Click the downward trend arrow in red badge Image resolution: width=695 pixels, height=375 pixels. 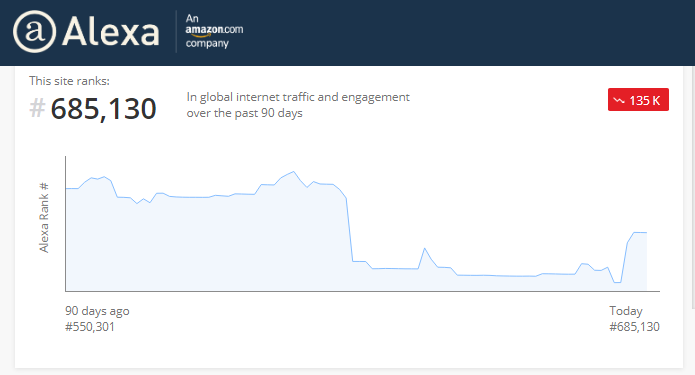[x=619, y=101]
